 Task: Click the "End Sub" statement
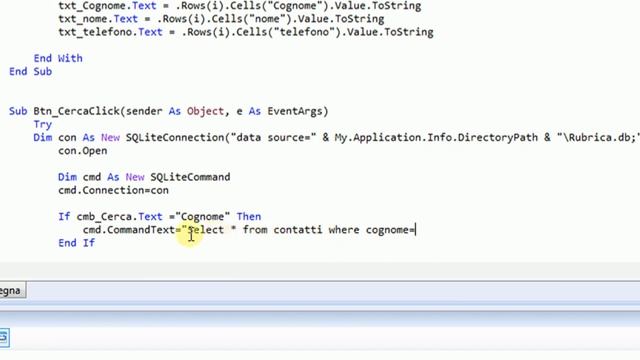(x=31, y=71)
